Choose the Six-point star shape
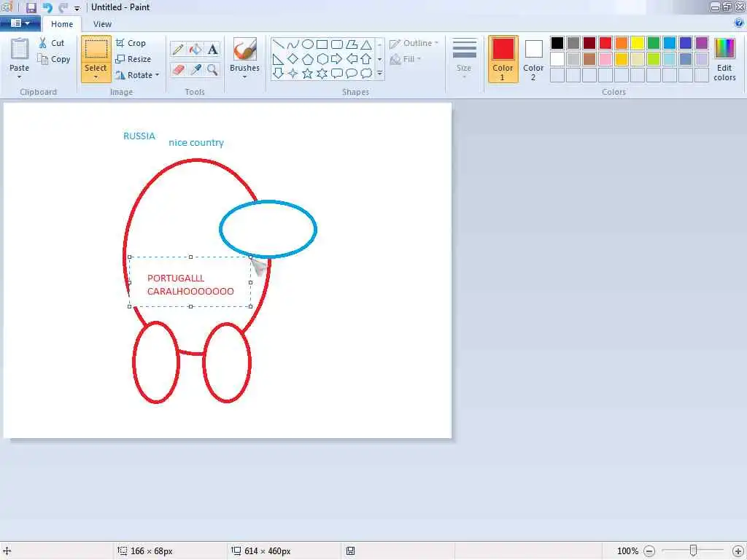The width and height of the screenshot is (747, 560). click(x=322, y=74)
